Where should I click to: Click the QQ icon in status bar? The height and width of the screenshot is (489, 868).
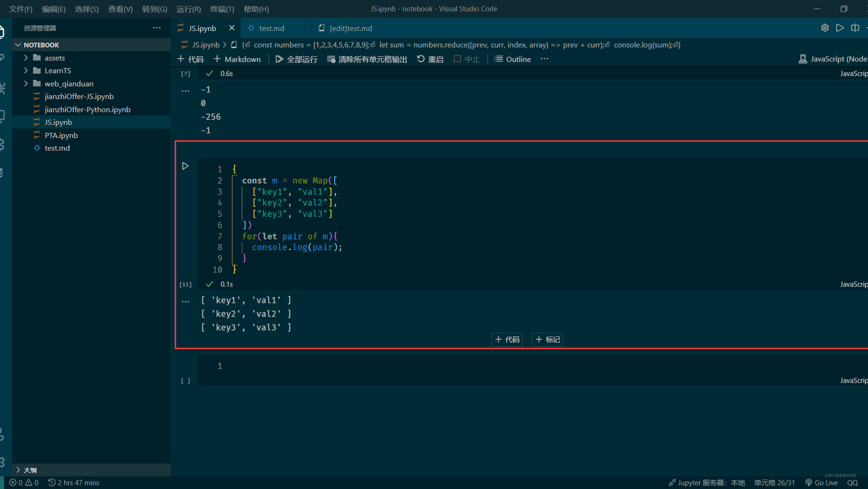pos(853,482)
